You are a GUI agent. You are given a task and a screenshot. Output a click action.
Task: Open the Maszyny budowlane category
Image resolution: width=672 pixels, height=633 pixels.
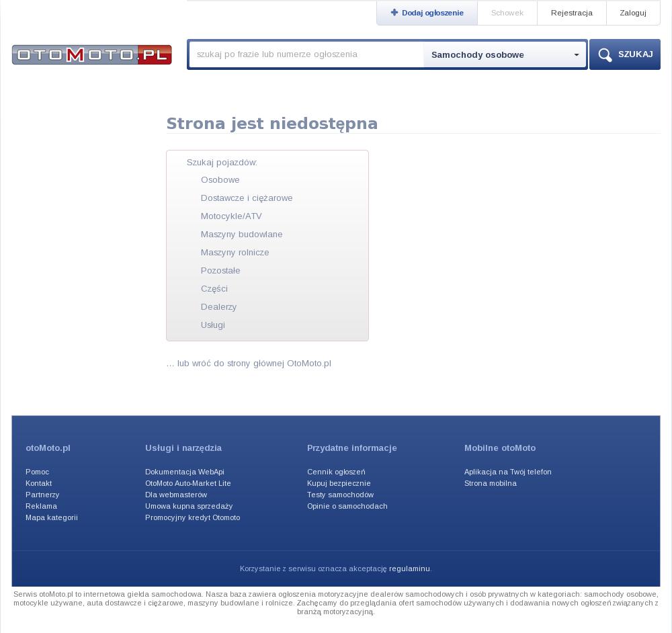241,235
